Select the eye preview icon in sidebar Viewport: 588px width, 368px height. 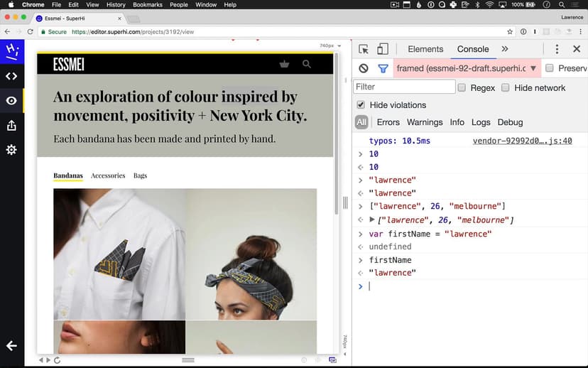11,101
